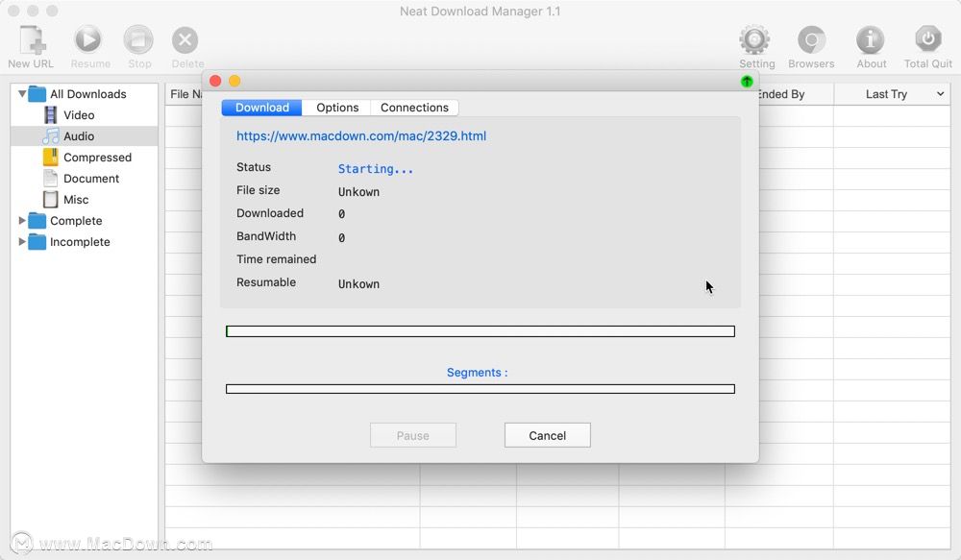Click the Ended By column header
Viewport: 961px width, 560px height.
(796, 94)
